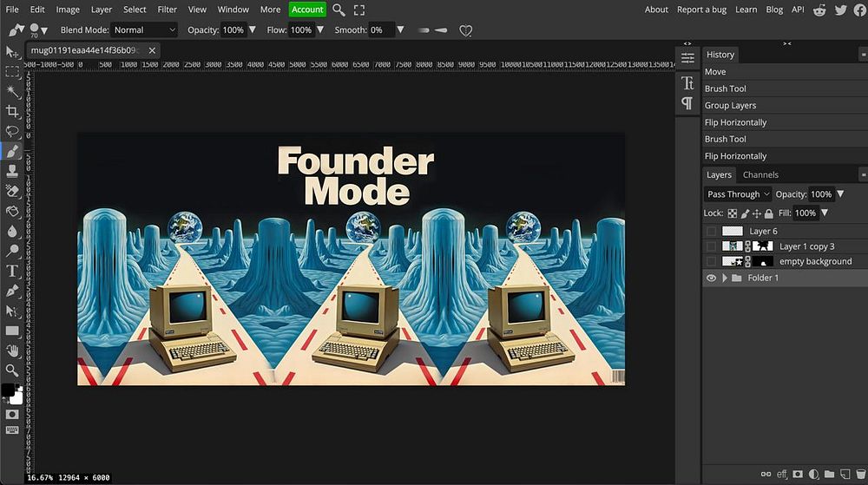The width and height of the screenshot is (868, 485).
Task: Open the Character panel icon
Action: tap(687, 83)
